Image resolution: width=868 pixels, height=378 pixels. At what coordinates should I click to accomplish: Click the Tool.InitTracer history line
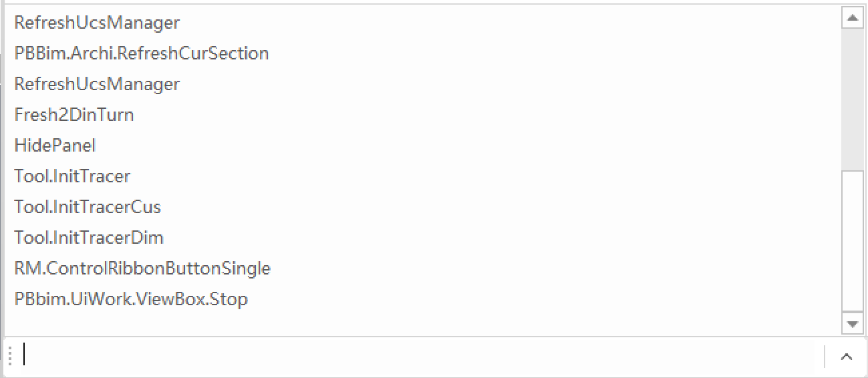coord(72,176)
